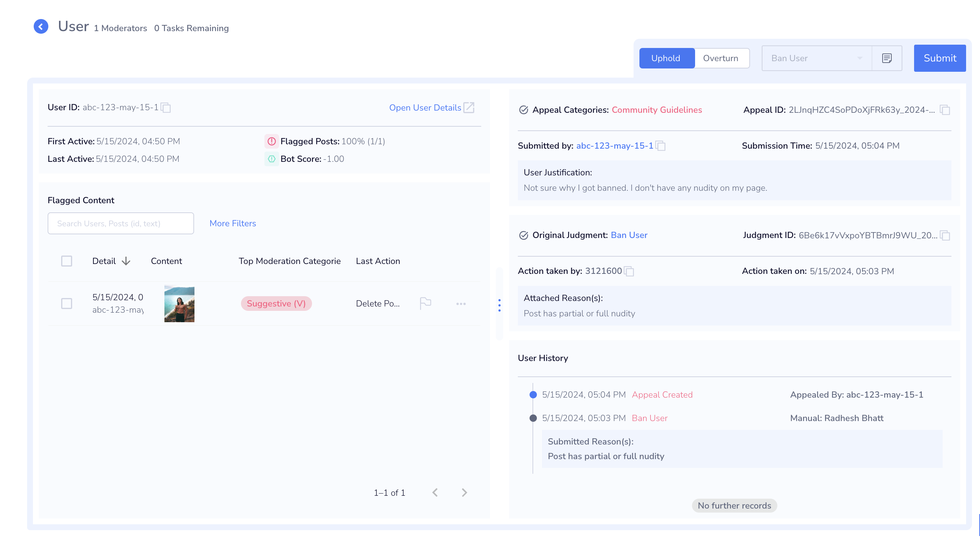Click the abc-123-may-15-1 submitted by link
This screenshot has height=547, width=980.
coord(615,145)
